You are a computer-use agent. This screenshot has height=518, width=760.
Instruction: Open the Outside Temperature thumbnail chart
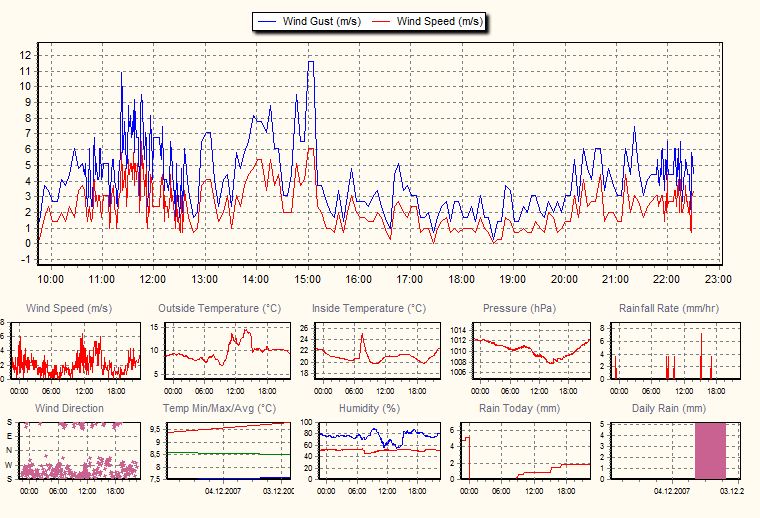pos(228,351)
